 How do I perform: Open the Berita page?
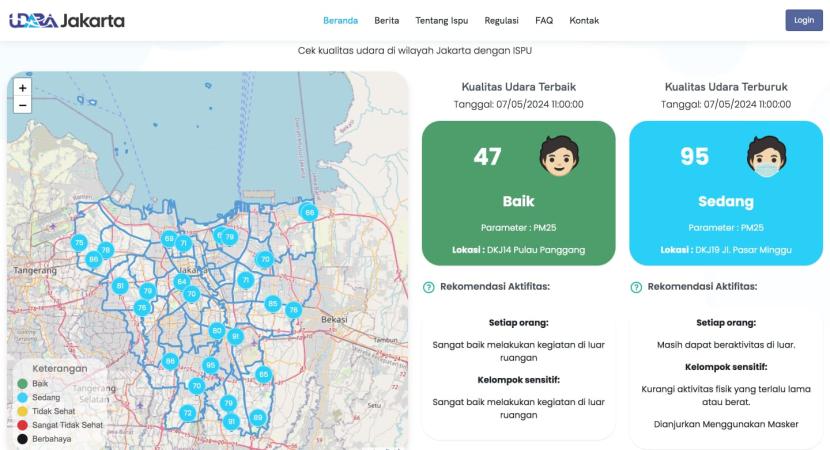tap(387, 20)
